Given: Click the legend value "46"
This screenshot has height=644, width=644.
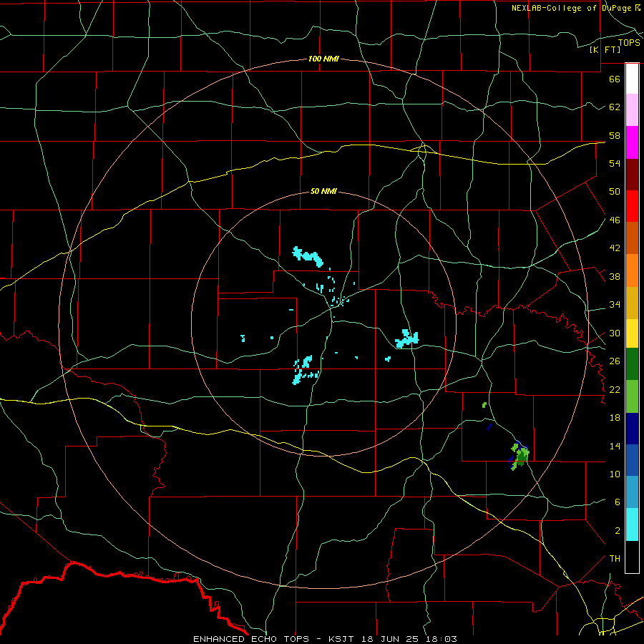Looking at the screenshot, I should [x=615, y=220].
